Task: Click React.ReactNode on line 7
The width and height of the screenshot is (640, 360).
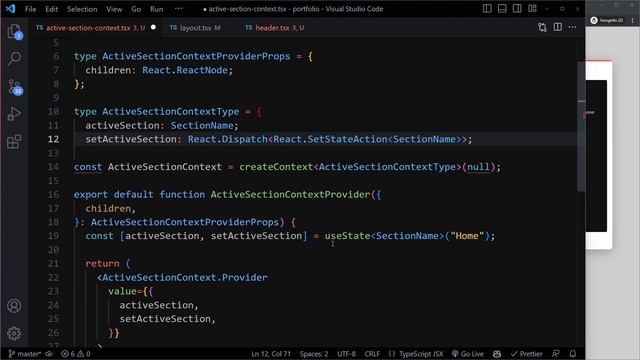Action: click(185, 70)
